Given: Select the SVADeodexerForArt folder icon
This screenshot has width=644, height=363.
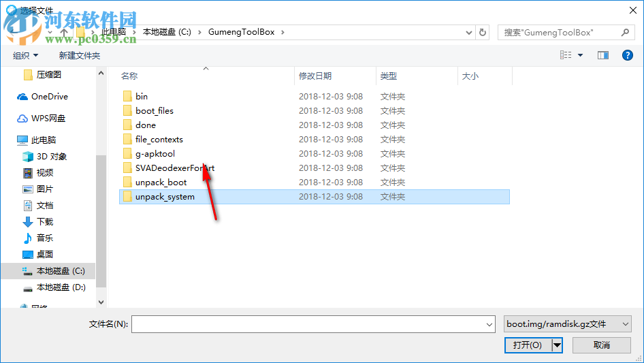Looking at the screenshot, I should click(127, 168).
